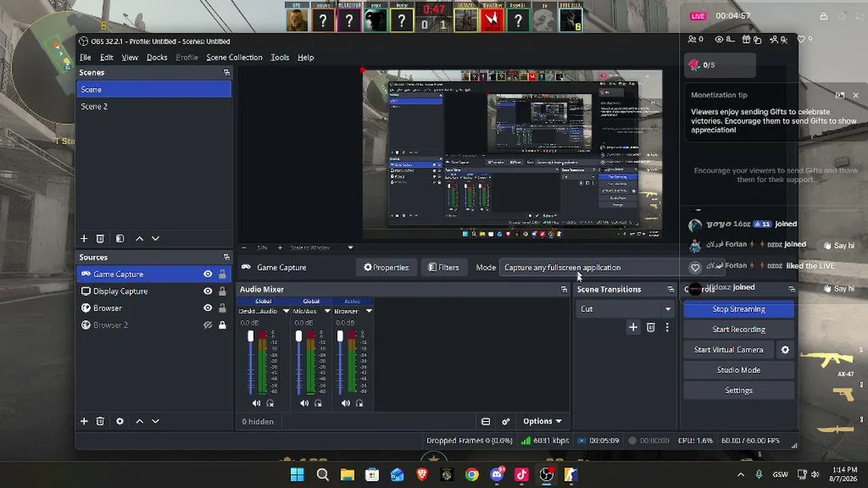868x488 pixels.
Task: Open scene filters icon in the Scenes dock
Action: pos(120,239)
